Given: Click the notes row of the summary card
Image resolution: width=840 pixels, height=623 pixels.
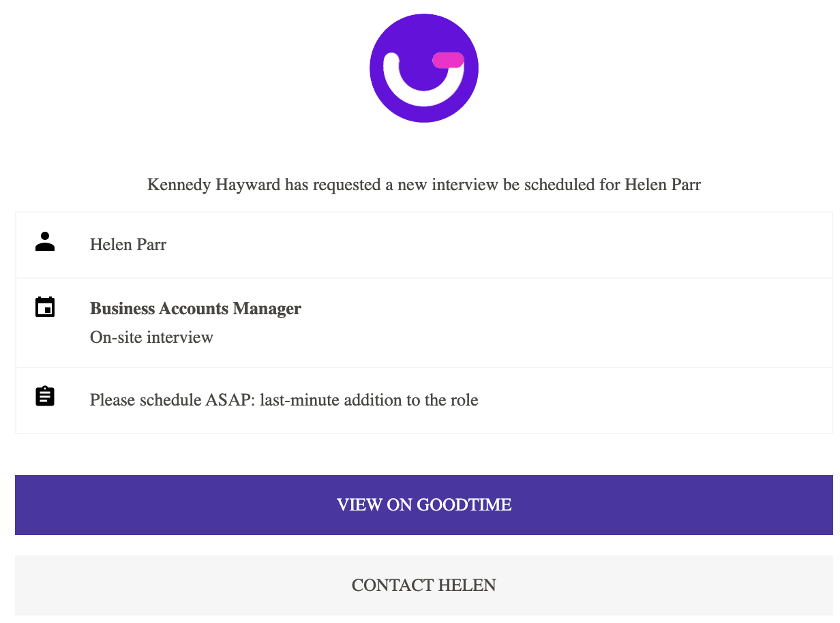Looking at the screenshot, I should [423, 400].
